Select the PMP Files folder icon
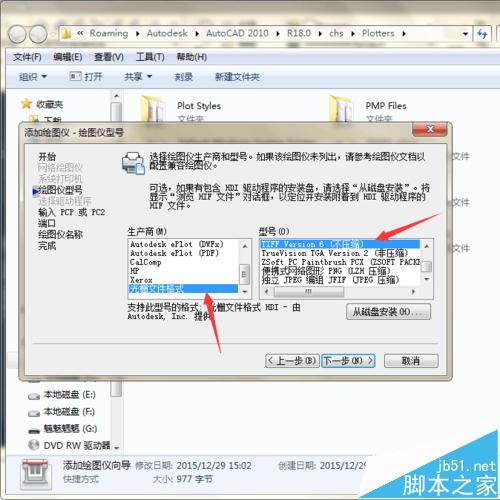 (x=341, y=109)
